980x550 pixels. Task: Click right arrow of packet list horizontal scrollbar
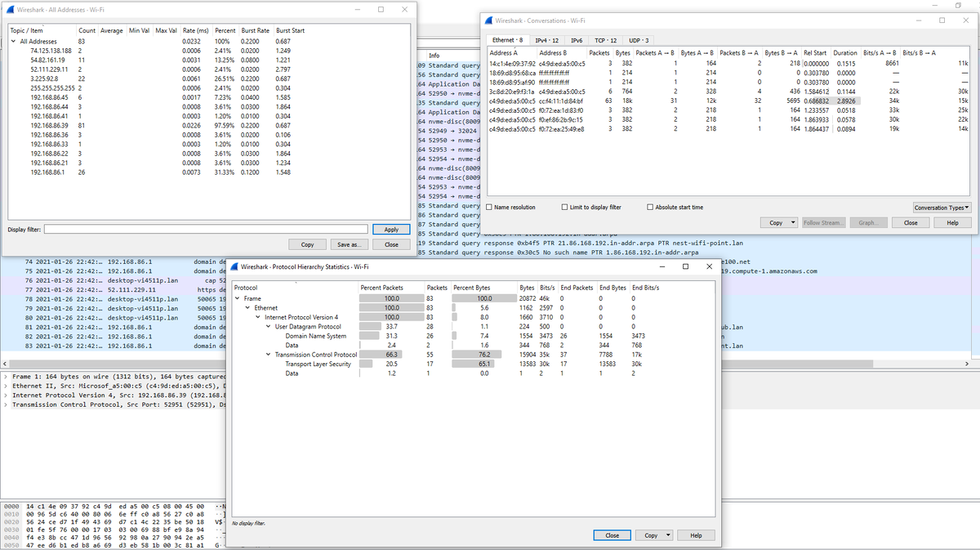click(967, 363)
